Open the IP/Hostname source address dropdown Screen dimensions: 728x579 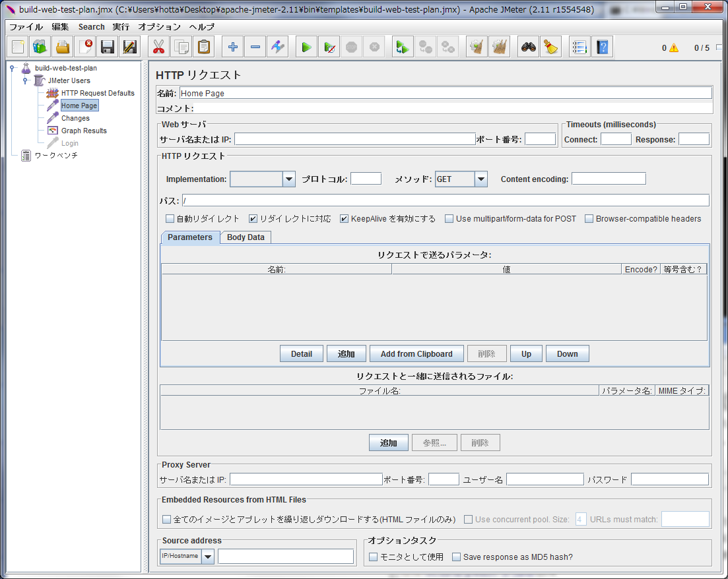click(x=207, y=557)
